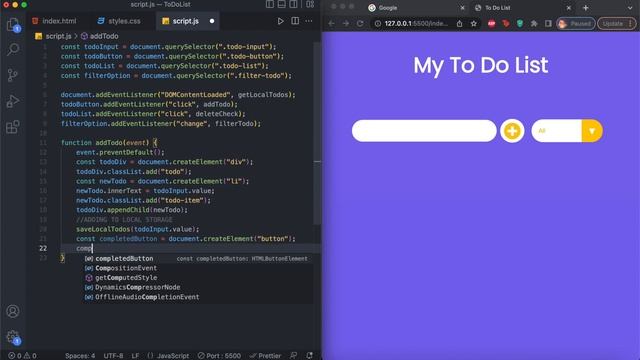Reload the To Do List page
Image resolution: width=640 pixels, height=360 pixels.
pos(360,24)
